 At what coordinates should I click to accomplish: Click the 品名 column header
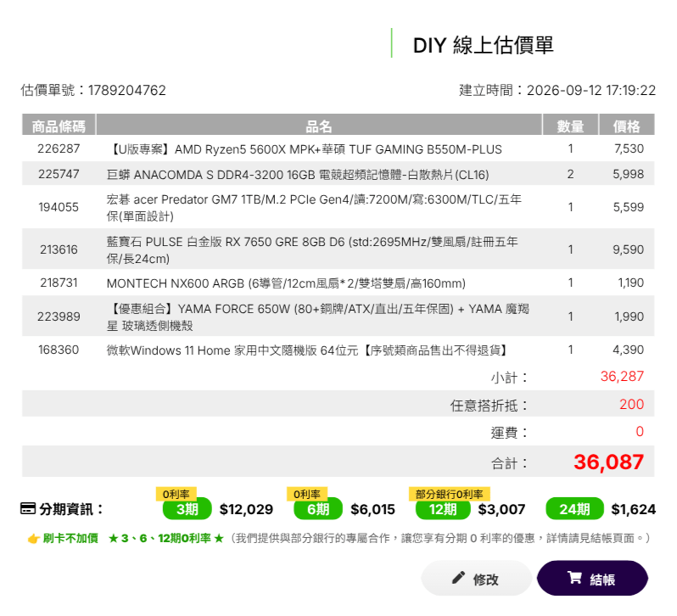click(319, 126)
